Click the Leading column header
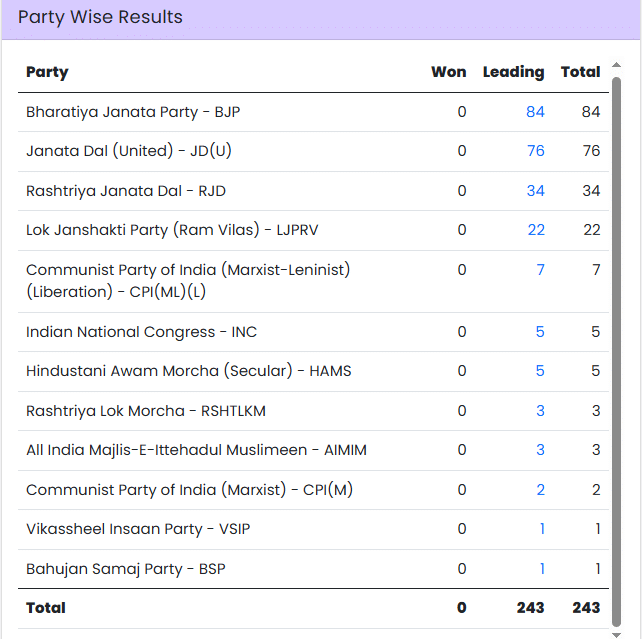This screenshot has height=639, width=642. [x=513, y=72]
